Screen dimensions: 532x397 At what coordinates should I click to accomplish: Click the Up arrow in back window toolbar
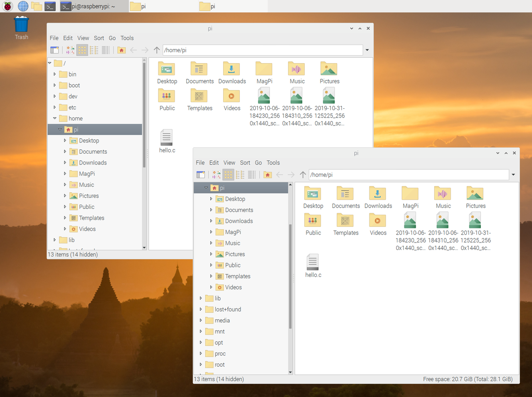pos(157,50)
